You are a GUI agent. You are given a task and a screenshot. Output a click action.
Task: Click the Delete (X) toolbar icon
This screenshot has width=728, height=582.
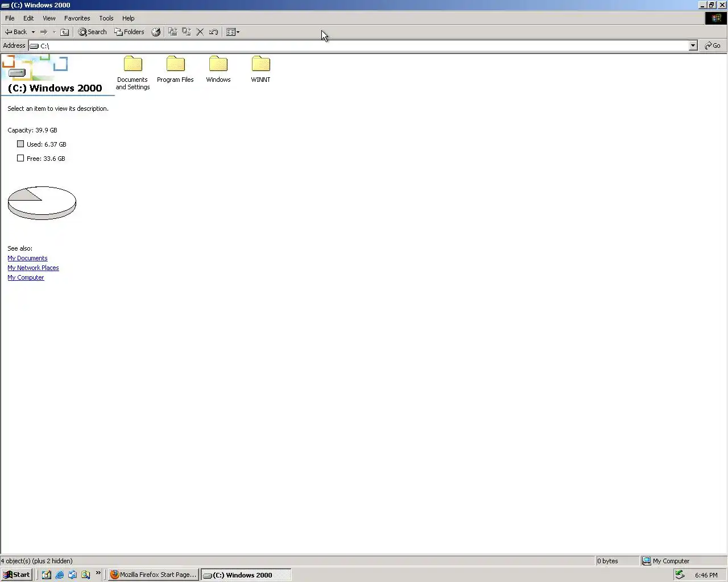point(200,32)
